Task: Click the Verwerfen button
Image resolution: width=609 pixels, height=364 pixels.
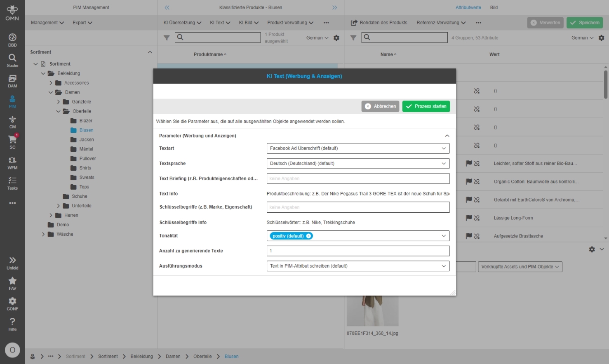Action: (546, 23)
